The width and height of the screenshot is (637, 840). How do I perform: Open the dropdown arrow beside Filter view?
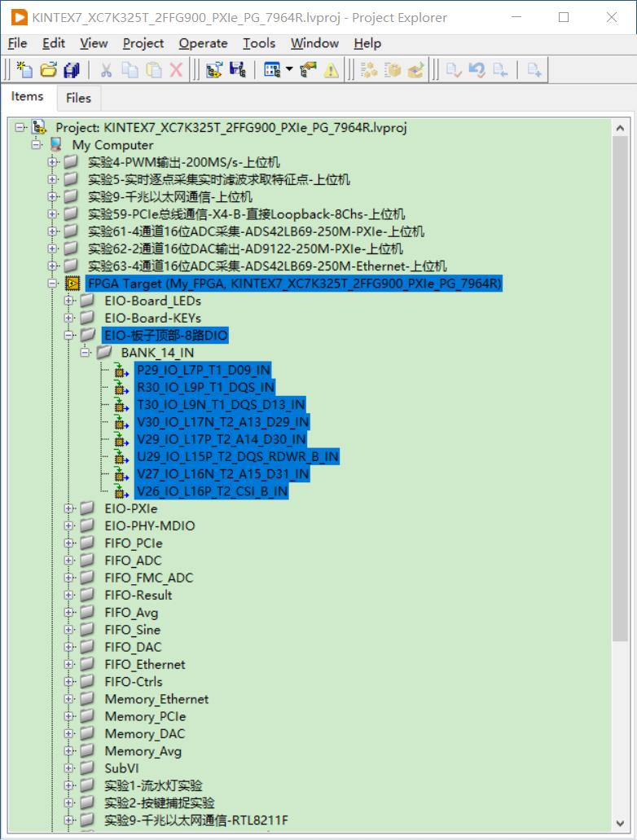(289, 68)
